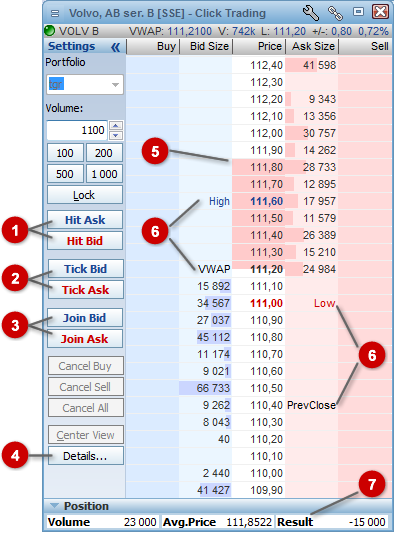Screen dimensions: 394x534
Task: Open the window menu icon left of the title
Action: click(x=54, y=13)
